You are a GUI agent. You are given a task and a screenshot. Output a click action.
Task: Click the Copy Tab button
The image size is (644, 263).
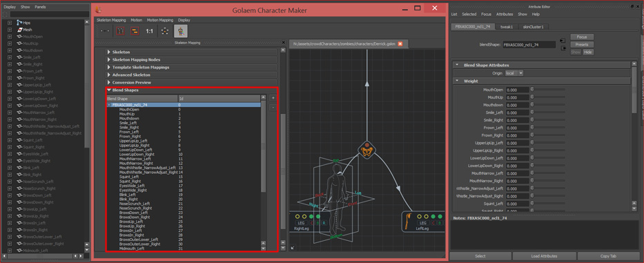[608, 256]
